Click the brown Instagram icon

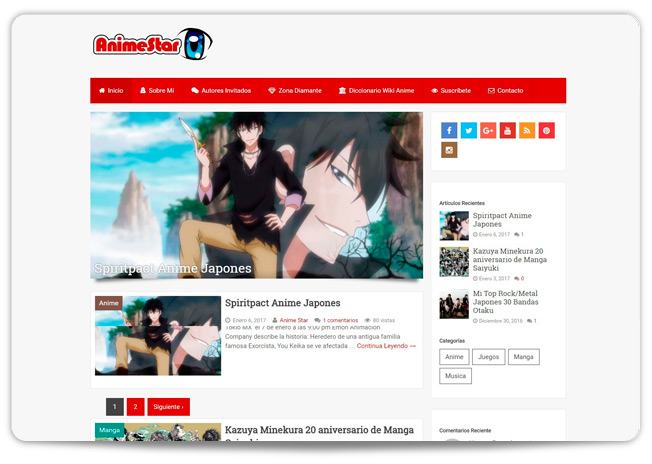point(449,150)
